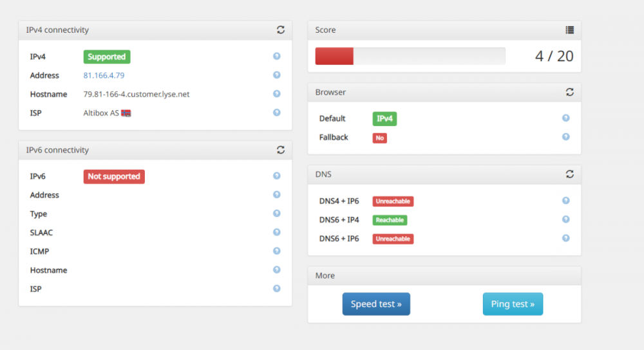Viewport: 644px width, 350px height.
Task: Show help for IPv6 SLAAC row
Action: pyautogui.click(x=276, y=232)
